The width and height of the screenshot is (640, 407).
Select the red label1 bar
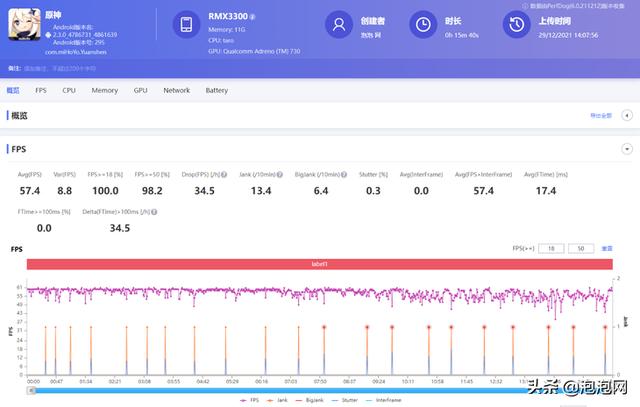pyautogui.click(x=320, y=264)
